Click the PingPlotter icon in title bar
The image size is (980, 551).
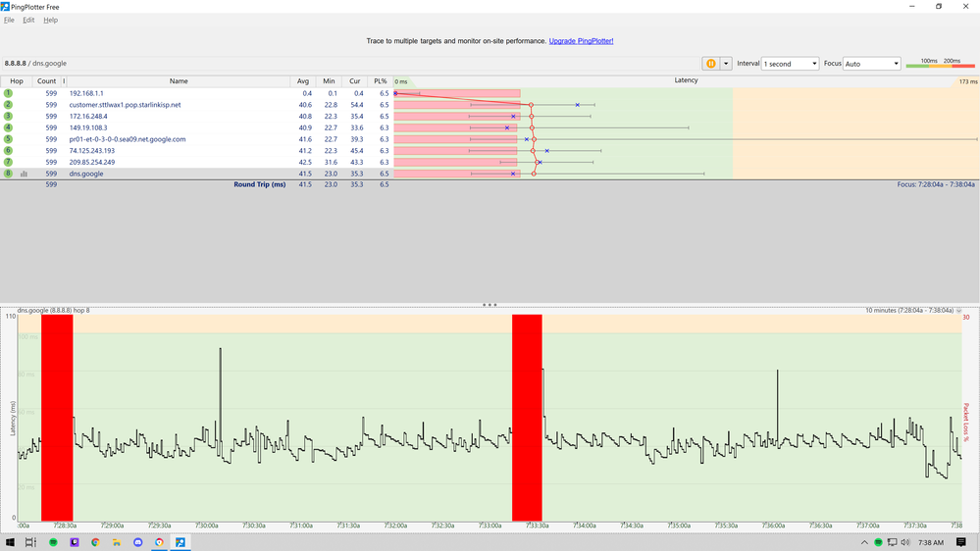pyautogui.click(x=7, y=6)
